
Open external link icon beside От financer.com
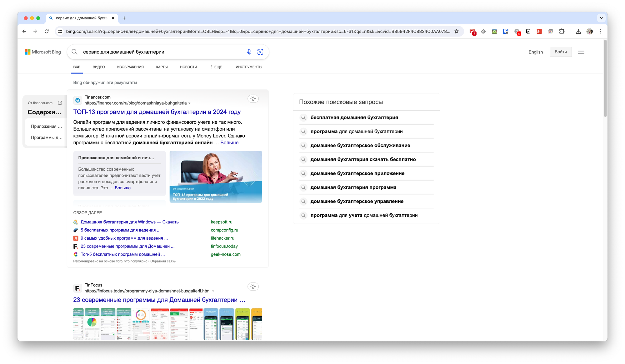coord(60,103)
